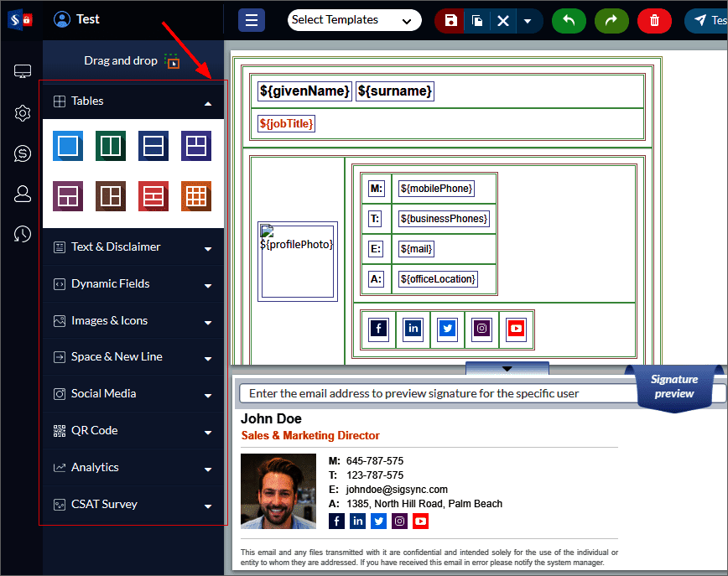Click the Facebook icon in signature preview
The image size is (728, 576).
coord(336,521)
